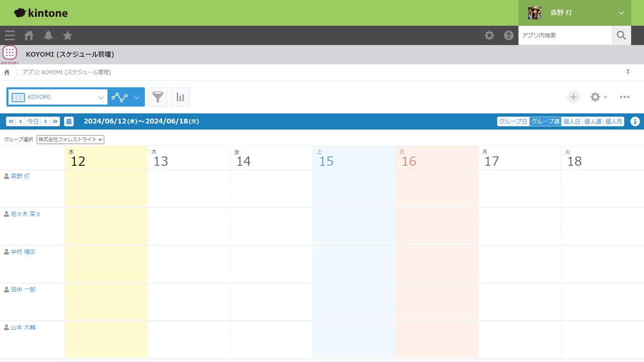Screen dimensions: 644x362
Task: Open the hamburger main menu
Action: tap(10, 35)
